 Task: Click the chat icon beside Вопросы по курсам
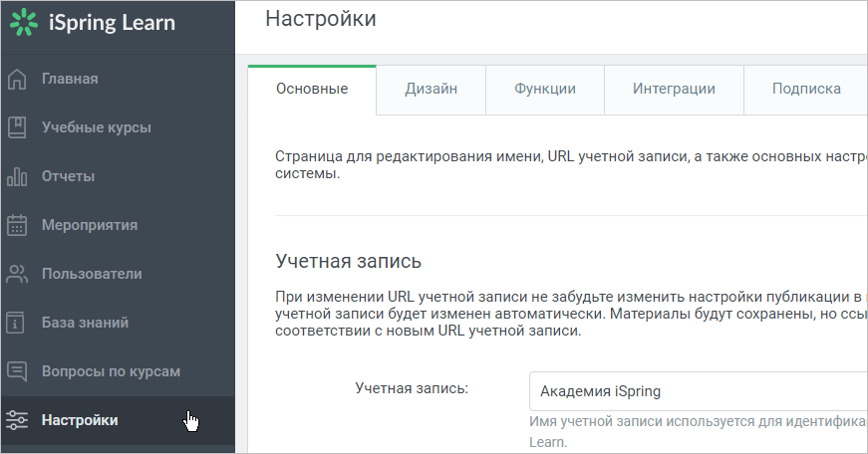point(17,371)
